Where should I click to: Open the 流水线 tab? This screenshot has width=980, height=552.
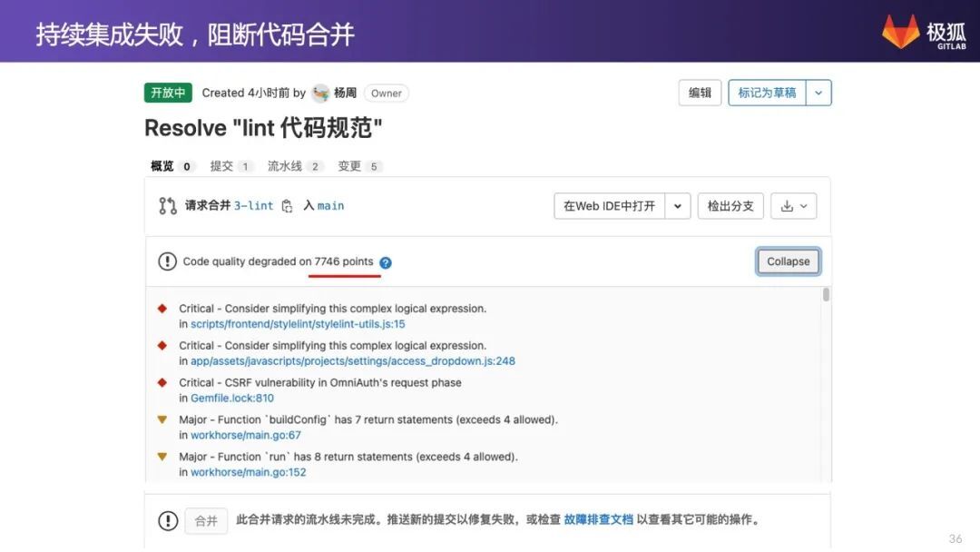294,166
